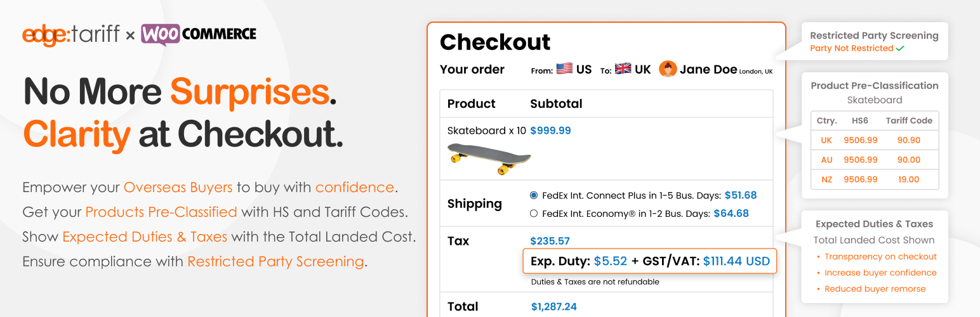Click the edge:tariff logo

[x=70, y=35]
